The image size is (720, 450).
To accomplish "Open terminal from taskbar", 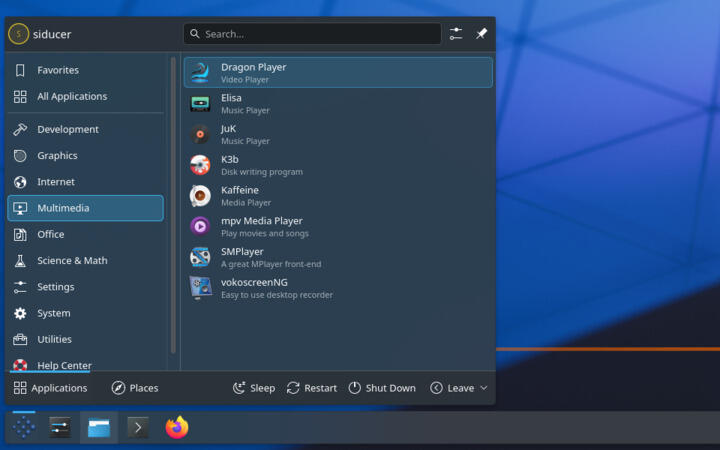I will coord(138,428).
